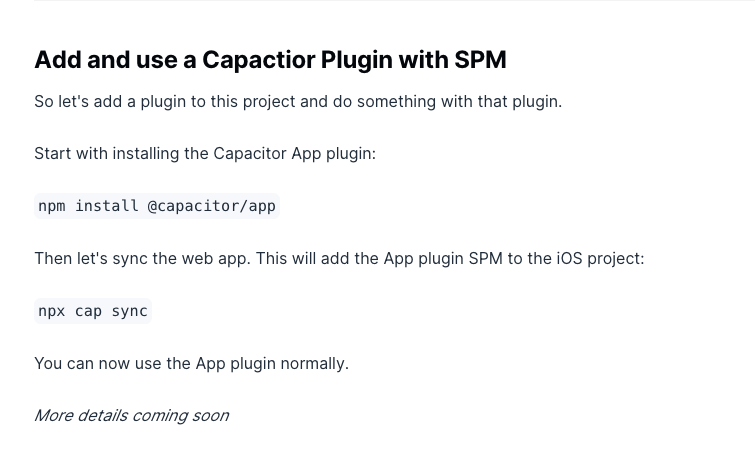Click the 'npx cap sync' code snippet
Screen dimensions: 755x474
tap(93, 311)
